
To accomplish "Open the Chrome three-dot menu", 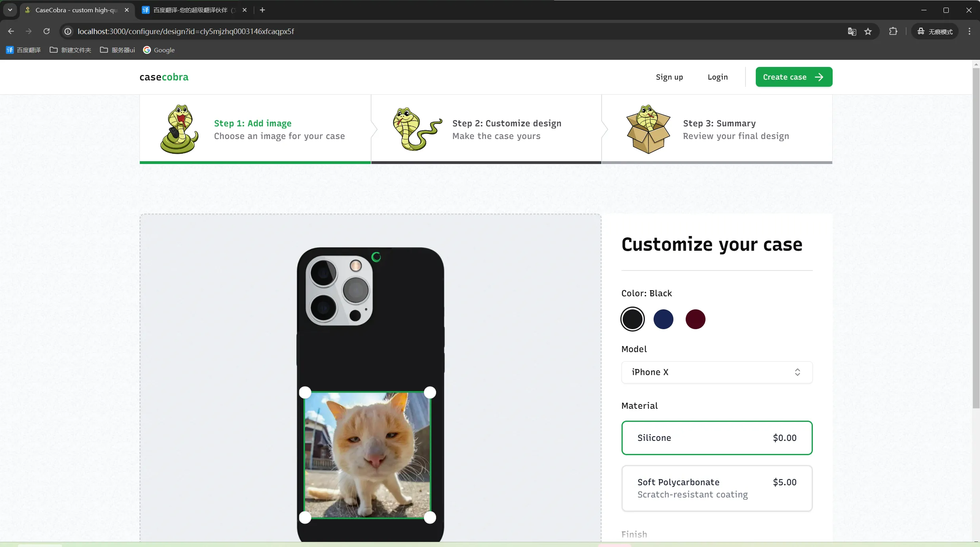I will click(969, 31).
